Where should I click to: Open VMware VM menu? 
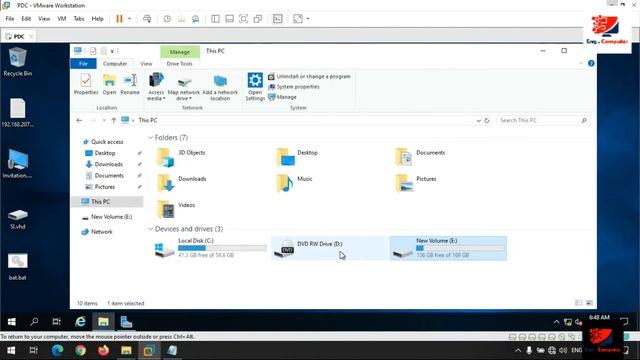pyautogui.click(x=62, y=19)
